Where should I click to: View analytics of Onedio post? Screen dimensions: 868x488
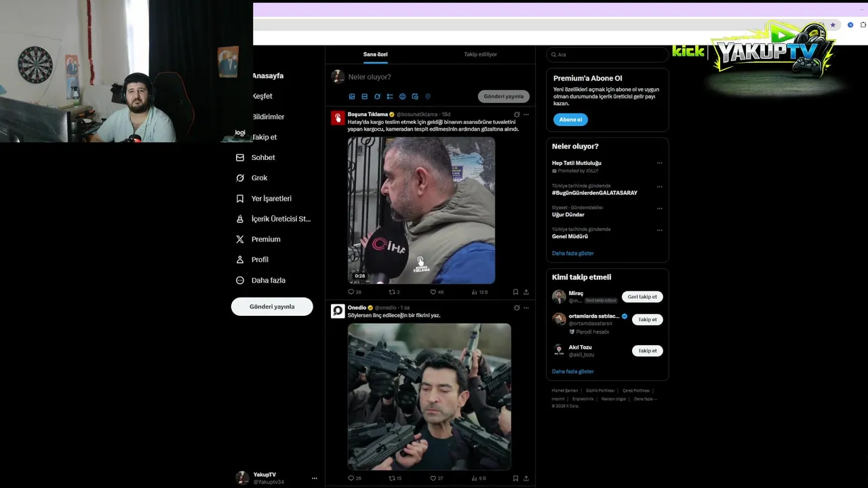coord(479,479)
